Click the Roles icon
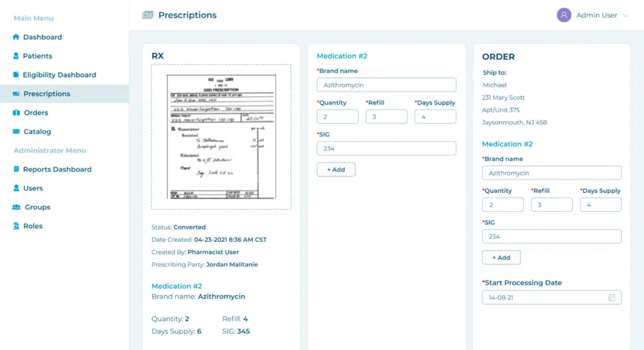644x350 pixels. 16,226
